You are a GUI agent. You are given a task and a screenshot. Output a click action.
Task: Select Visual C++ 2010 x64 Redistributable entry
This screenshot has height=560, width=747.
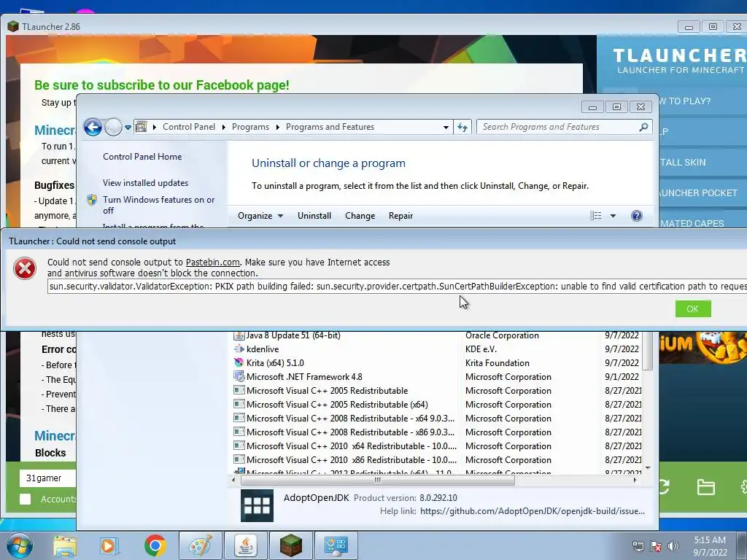point(437,446)
